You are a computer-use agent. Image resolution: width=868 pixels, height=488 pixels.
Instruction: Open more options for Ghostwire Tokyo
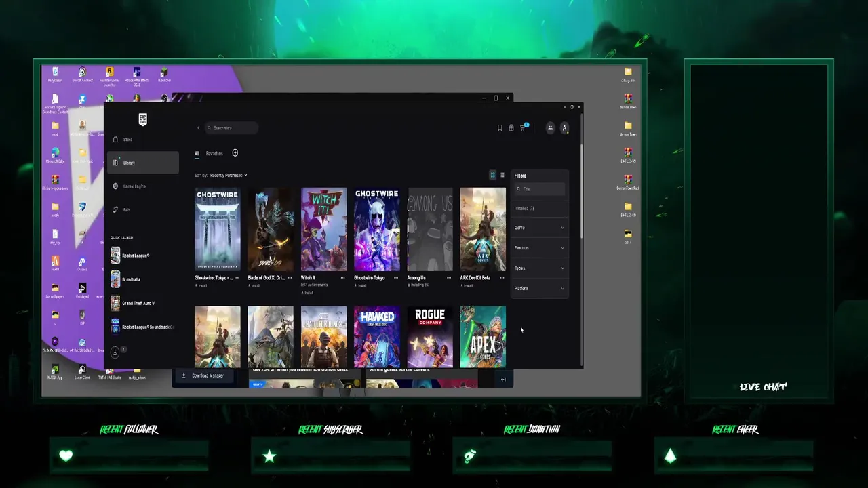click(x=395, y=278)
